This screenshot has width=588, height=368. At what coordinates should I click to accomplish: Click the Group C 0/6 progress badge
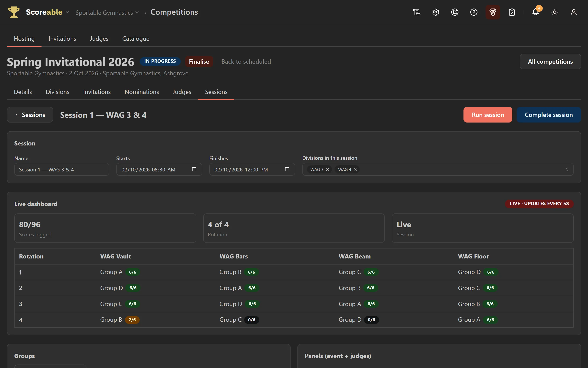pos(252,320)
